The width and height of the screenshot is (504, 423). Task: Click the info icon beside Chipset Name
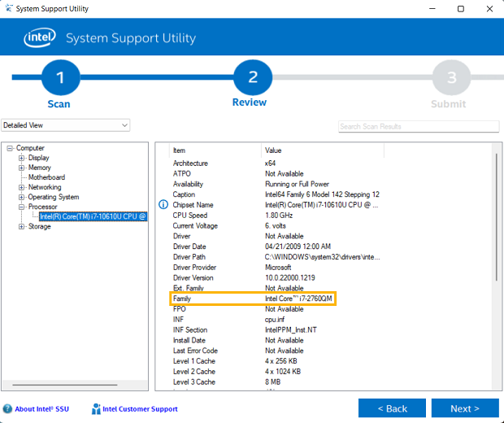163,204
